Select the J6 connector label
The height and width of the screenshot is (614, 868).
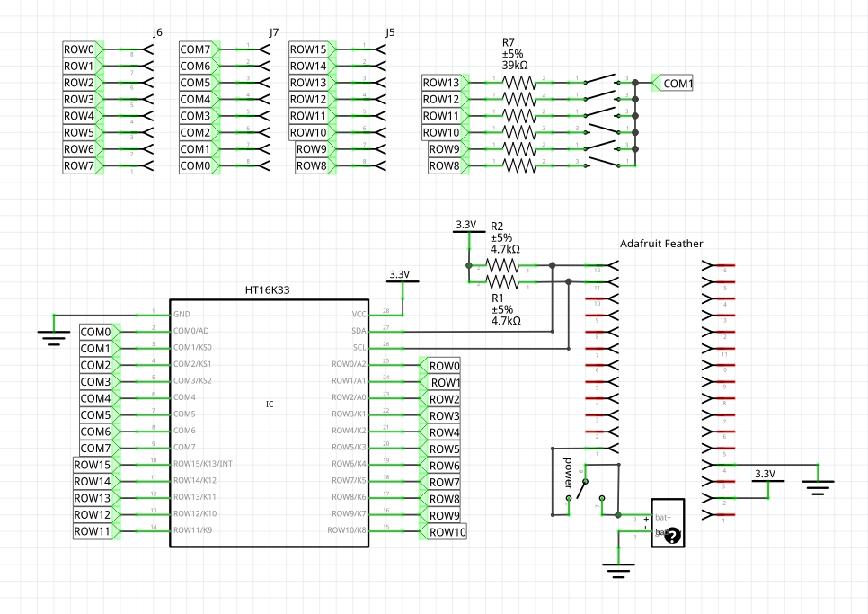pyautogui.click(x=158, y=32)
